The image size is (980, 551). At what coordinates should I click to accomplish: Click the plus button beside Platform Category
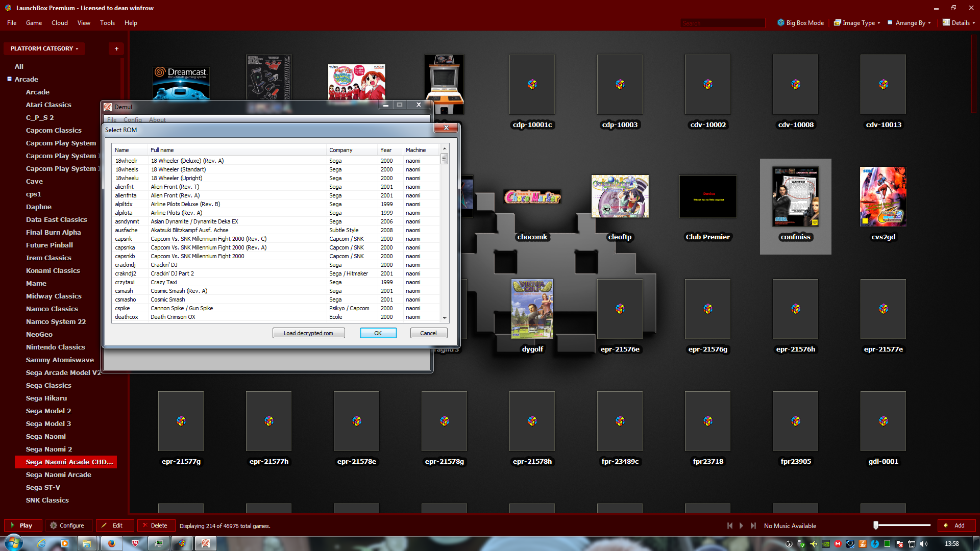116,48
